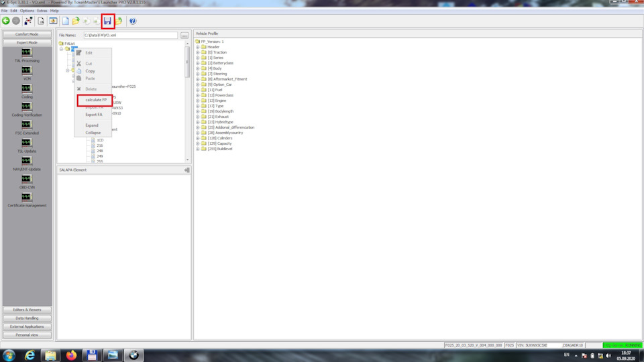644x362 pixels.
Task: Select the 1CD item in FA tree
Action: (100, 140)
